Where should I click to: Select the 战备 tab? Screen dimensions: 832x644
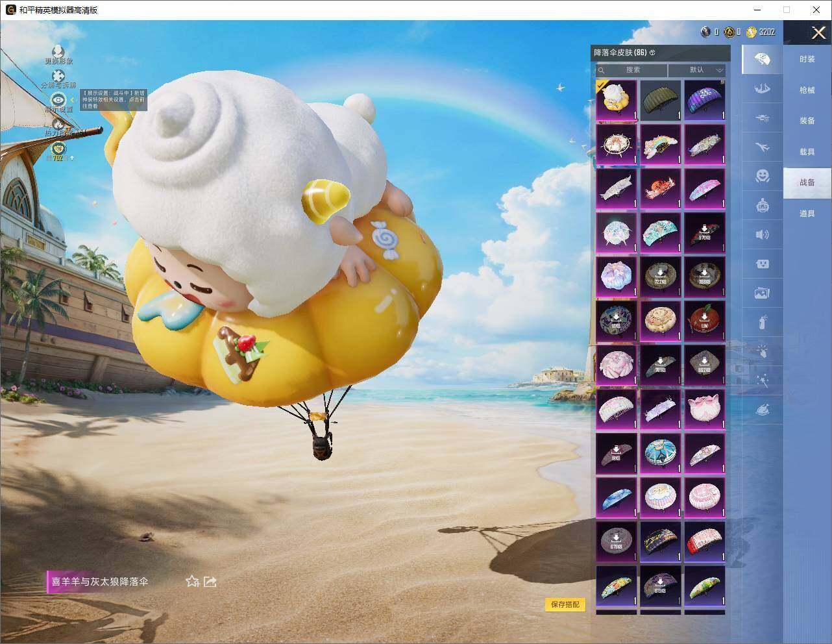click(x=807, y=182)
